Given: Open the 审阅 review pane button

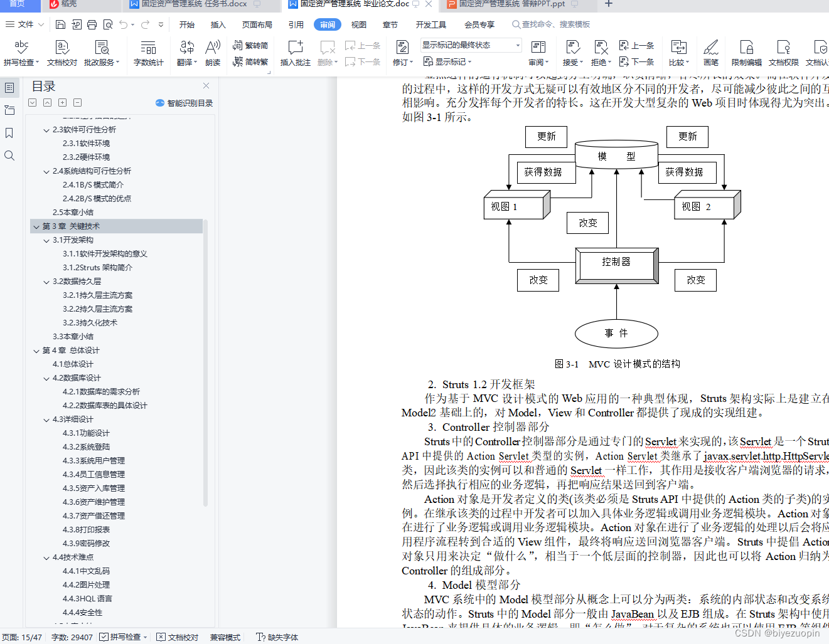Looking at the screenshot, I should click(538, 53).
